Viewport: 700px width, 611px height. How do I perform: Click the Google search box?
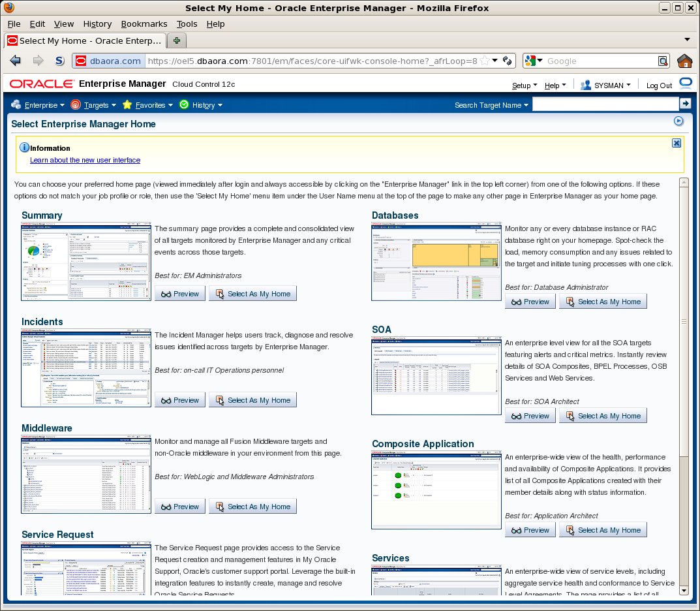coord(601,61)
